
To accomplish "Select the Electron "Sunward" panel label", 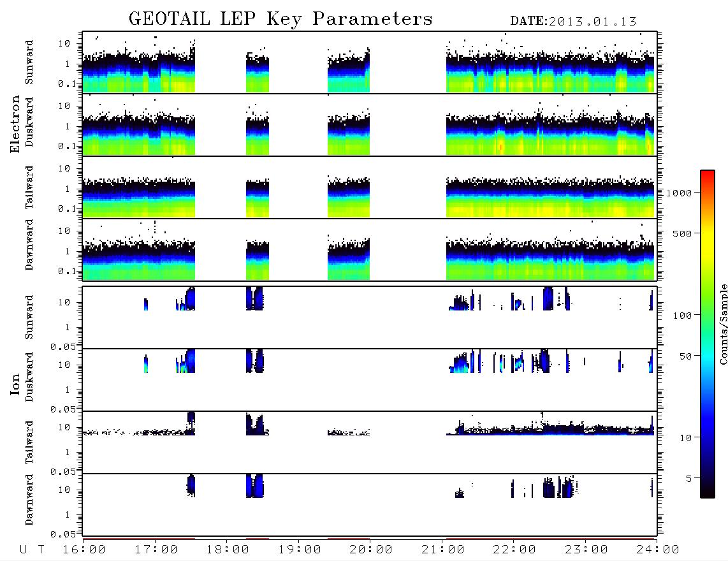I will click(29, 62).
